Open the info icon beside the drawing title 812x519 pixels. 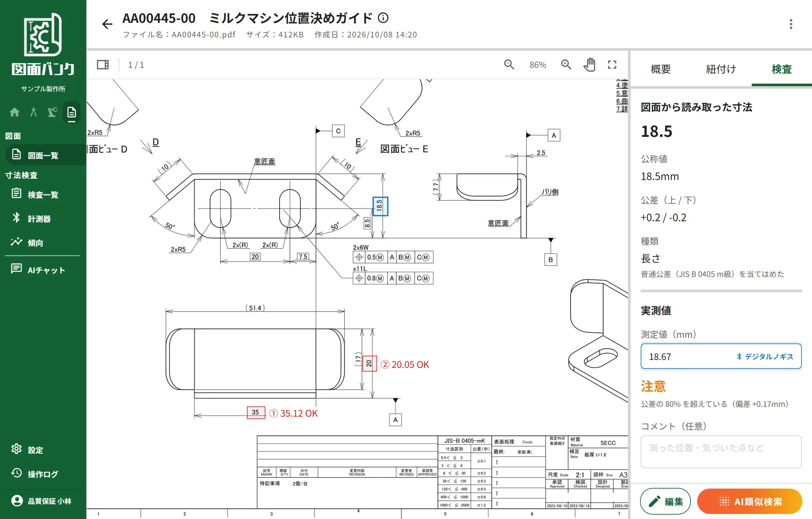click(x=383, y=18)
